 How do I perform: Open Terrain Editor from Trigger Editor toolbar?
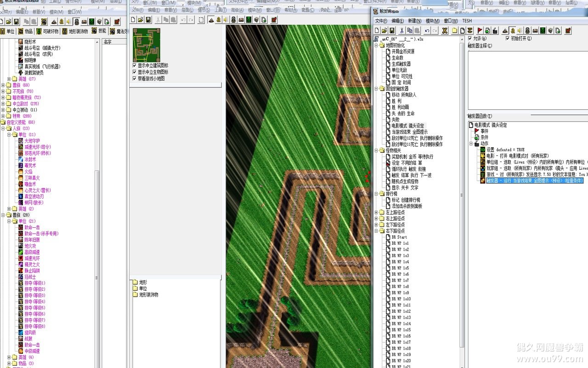click(x=505, y=31)
